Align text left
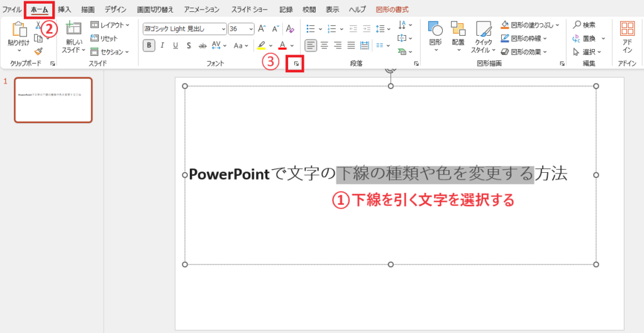Viewport: 644px width, 333px height. [311, 45]
